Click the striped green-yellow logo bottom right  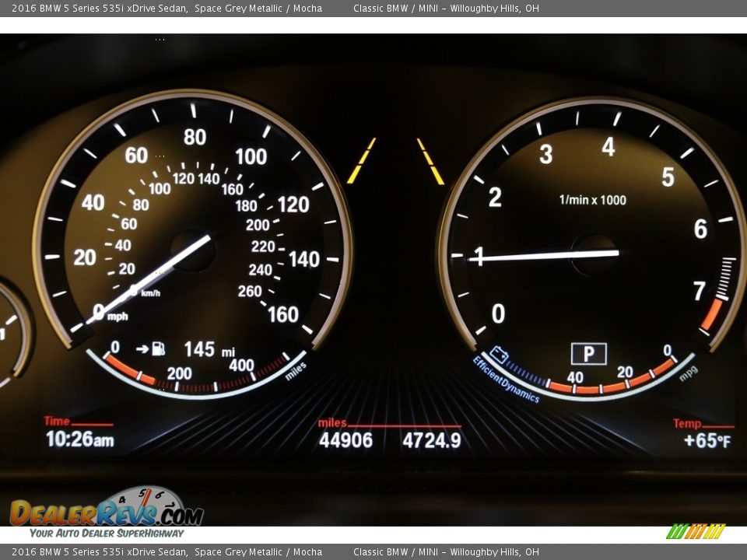click(x=696, y=531)
